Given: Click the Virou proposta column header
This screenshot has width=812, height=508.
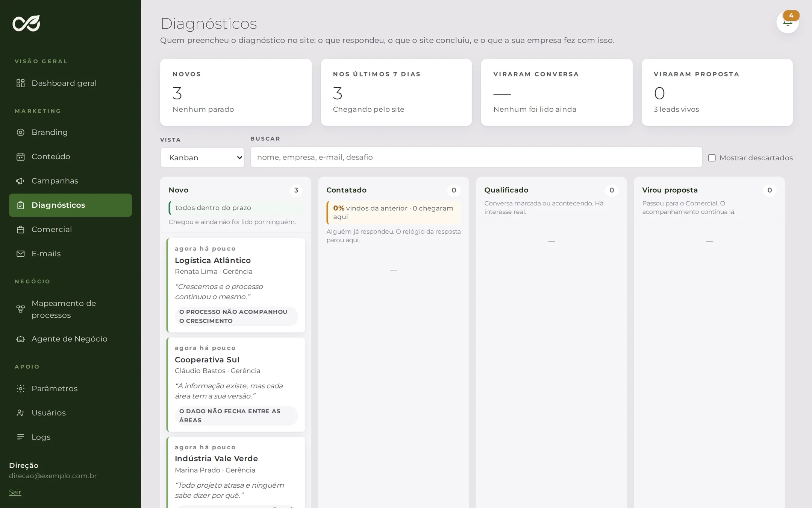Looking at the screenshot, I should pyautogui.click(x=670, y=190).
